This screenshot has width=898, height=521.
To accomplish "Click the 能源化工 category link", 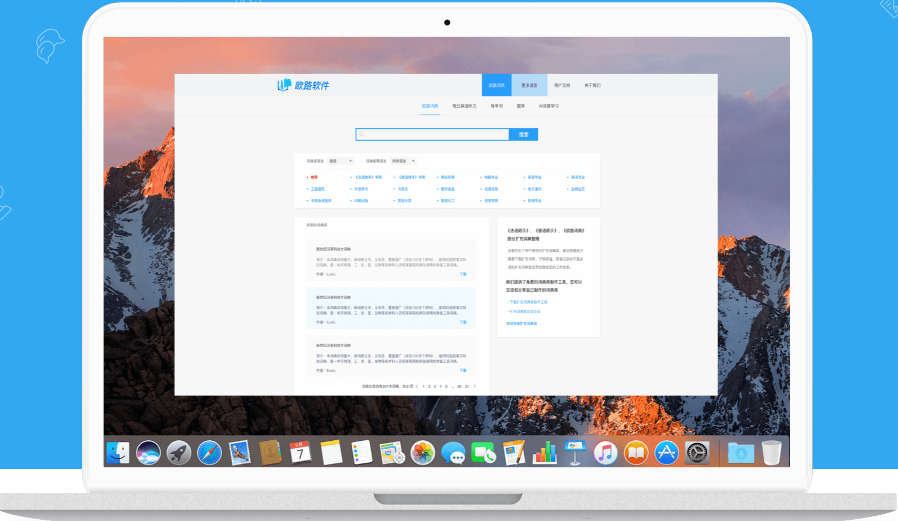I will tap(448, 201).
